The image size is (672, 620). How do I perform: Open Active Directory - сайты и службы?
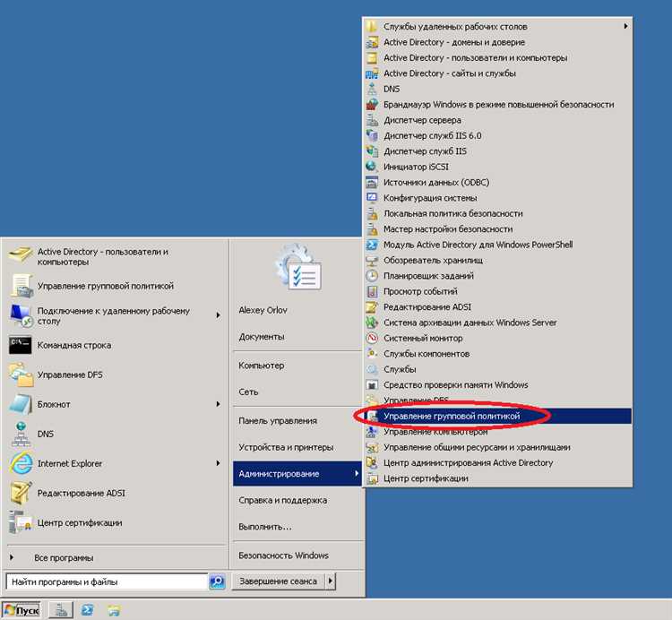tap(497, 73)
